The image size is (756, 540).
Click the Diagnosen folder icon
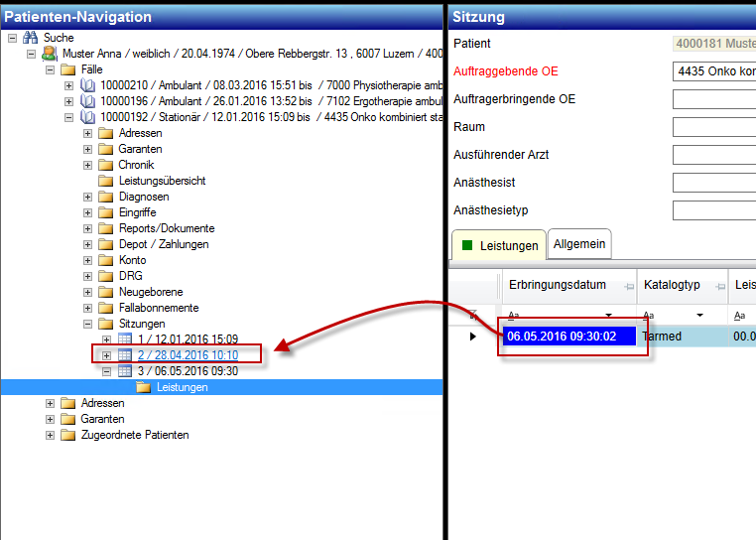[105, 197]
